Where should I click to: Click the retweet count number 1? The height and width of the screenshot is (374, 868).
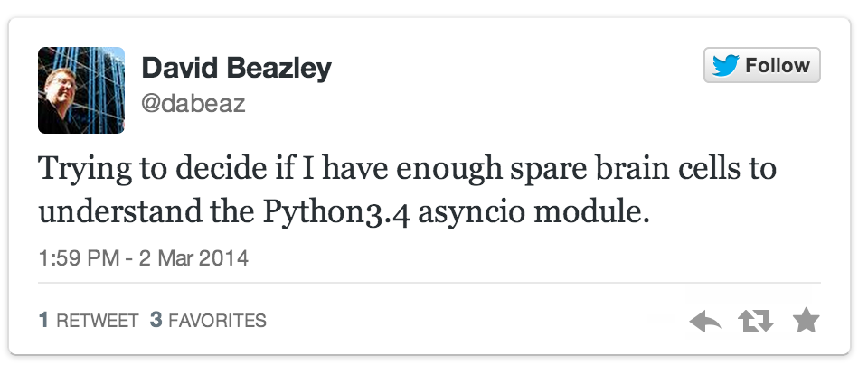43,321
